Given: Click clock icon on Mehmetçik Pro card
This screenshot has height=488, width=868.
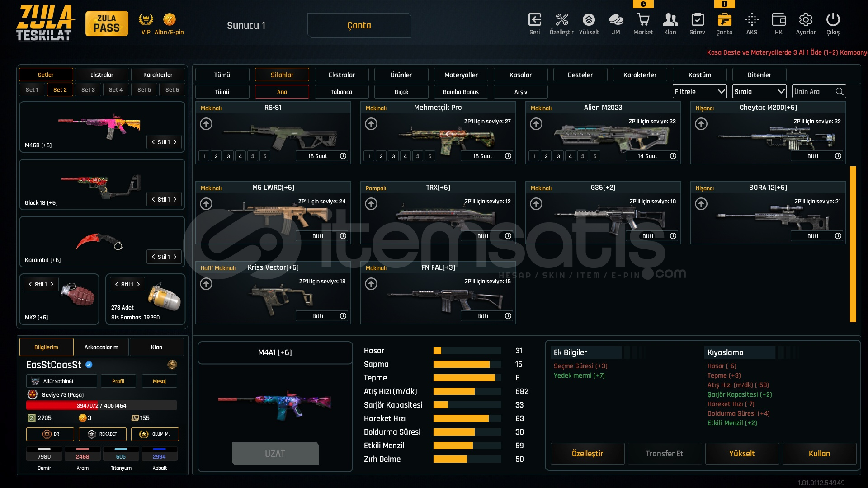Looking at the screenshot, I should [x=508, y=156].
